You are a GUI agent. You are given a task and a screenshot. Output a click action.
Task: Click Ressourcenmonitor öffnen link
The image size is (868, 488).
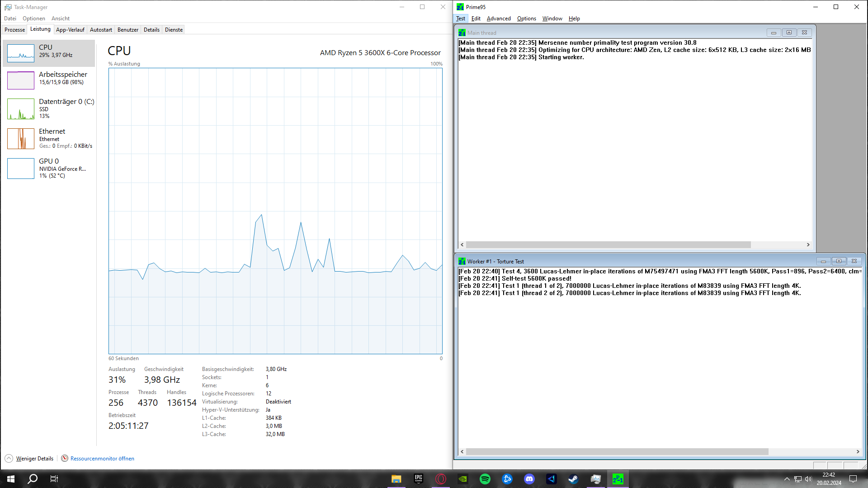coord(102,458)
